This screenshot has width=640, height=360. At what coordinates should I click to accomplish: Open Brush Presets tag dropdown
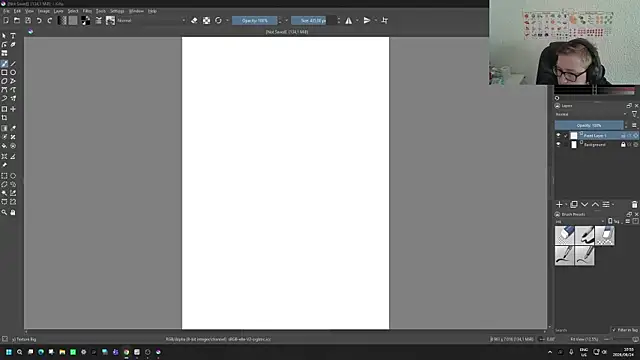pos(580,222)
